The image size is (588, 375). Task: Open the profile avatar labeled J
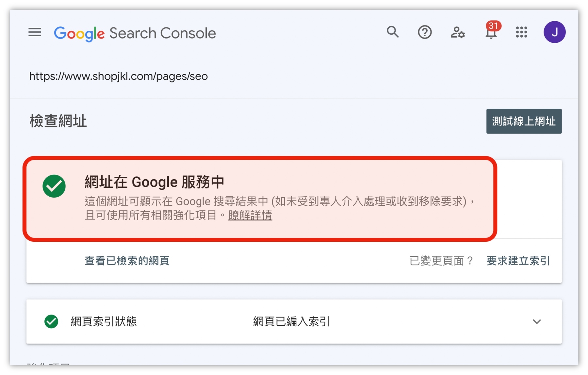[x=554, y=32]
